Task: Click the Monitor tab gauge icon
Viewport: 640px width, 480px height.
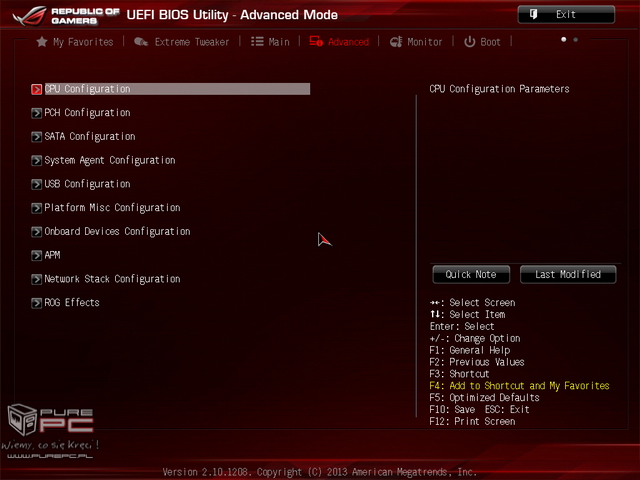Action: tap(396, 42)
